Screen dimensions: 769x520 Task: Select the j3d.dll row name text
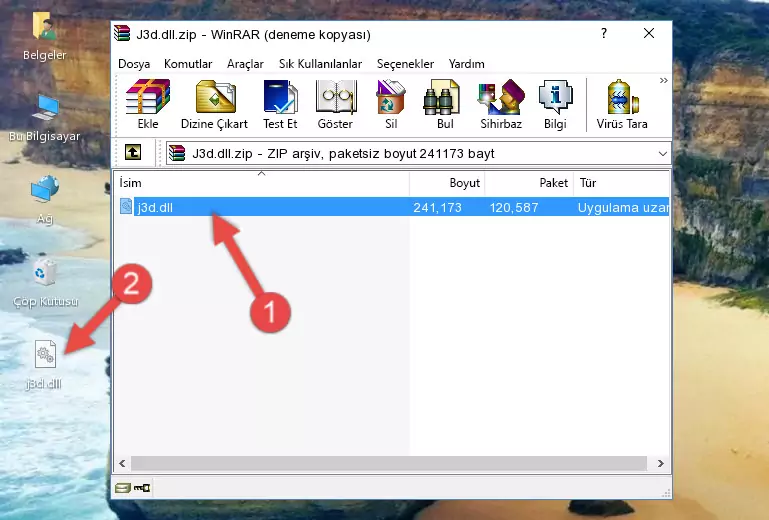coord(155,208)
